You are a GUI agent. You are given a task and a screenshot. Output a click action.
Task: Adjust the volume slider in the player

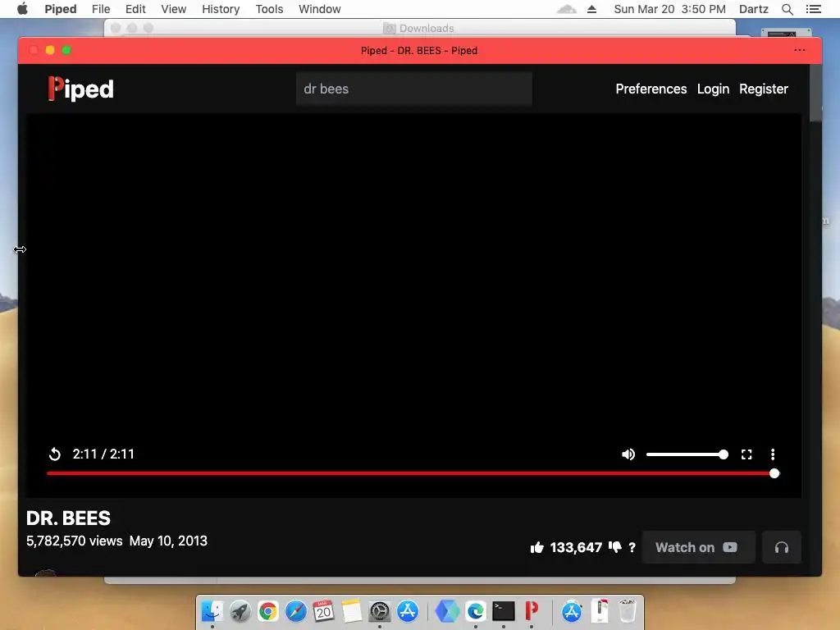(687, 454)
